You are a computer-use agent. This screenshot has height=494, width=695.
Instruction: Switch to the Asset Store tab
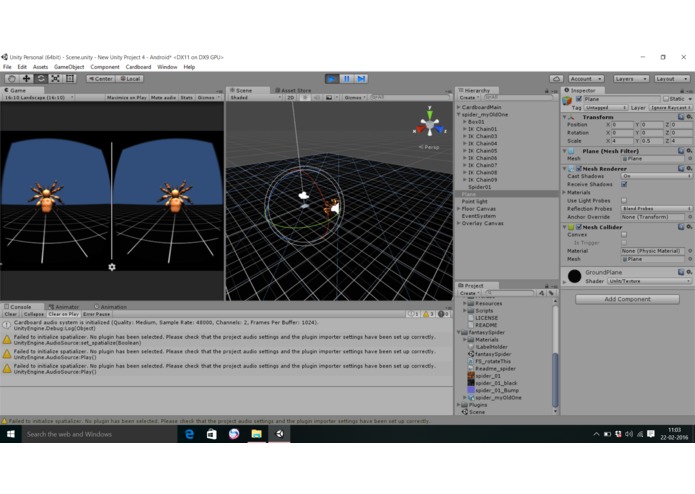[293, 90]
